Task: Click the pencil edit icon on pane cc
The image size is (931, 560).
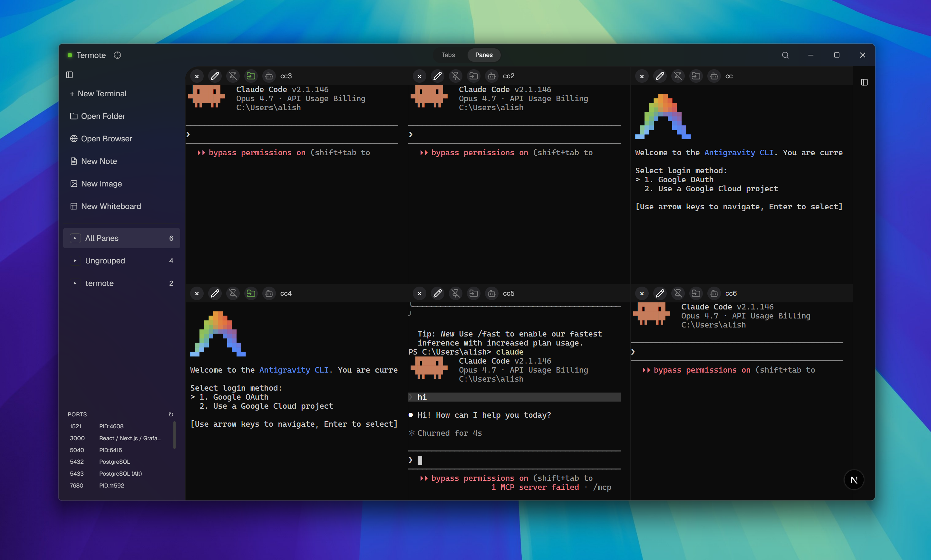Action: pos(660,76)
